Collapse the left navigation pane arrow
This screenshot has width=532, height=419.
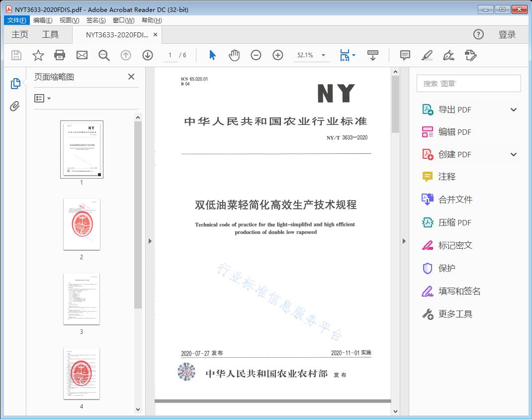[x=150, y=241]
